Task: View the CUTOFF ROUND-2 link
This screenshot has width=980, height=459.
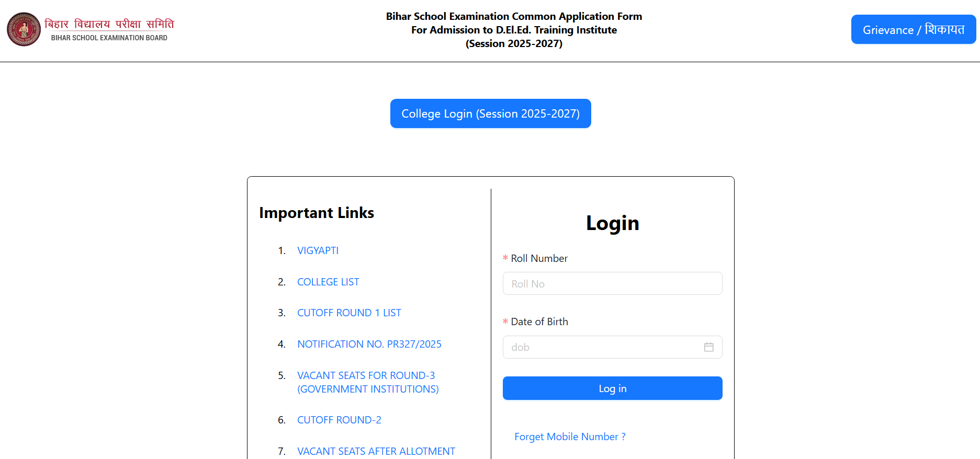Action: pos(339,420)
